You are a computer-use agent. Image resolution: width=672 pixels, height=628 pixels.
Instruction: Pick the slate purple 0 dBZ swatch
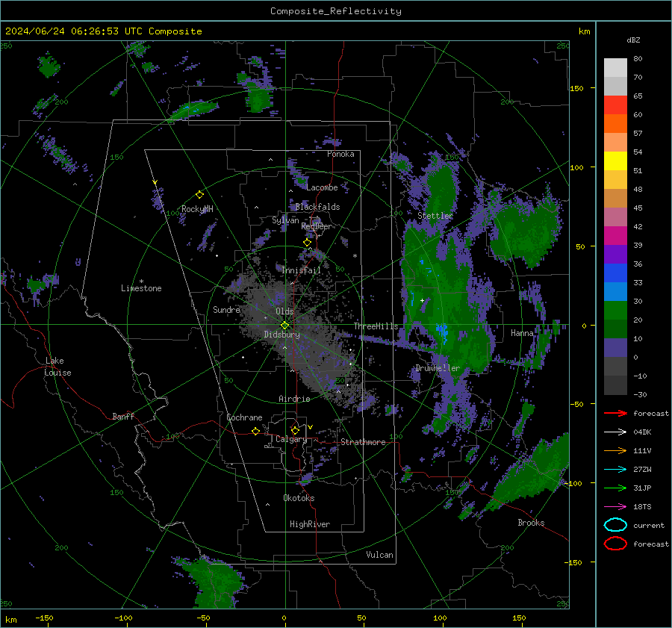tap(615, 347)
